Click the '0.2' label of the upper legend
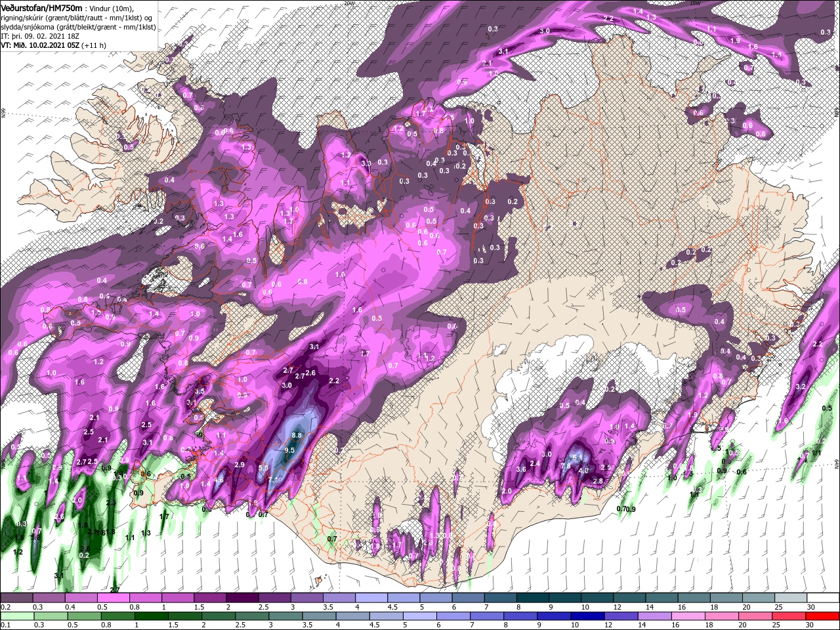 (5, 607)
